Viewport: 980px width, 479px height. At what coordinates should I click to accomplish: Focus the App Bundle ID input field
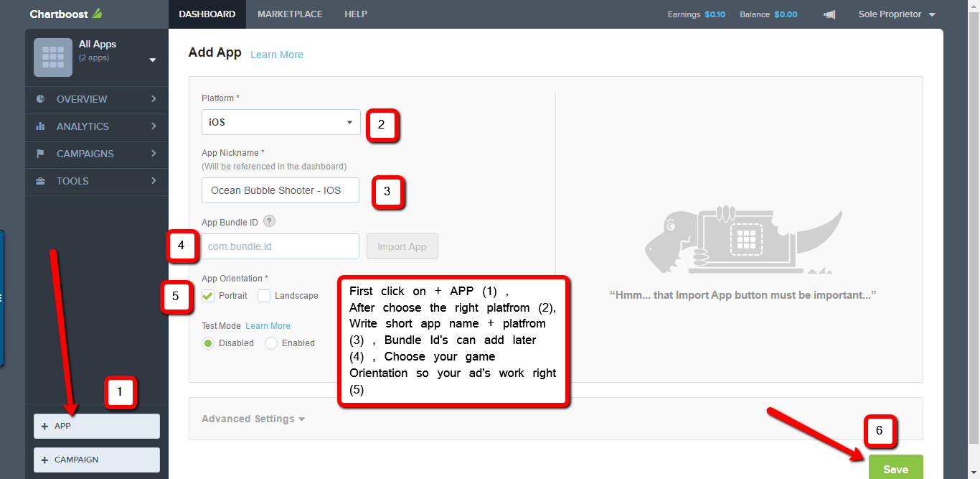point(281,246)
